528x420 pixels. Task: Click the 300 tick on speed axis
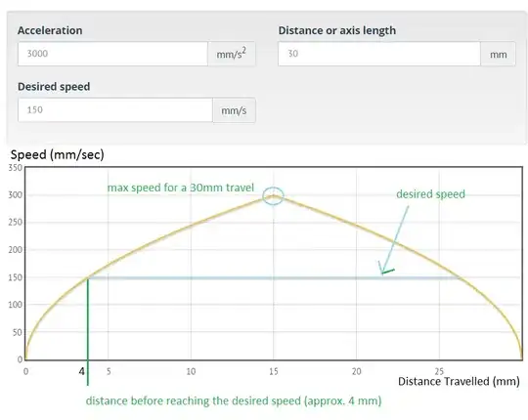[15, 195]
